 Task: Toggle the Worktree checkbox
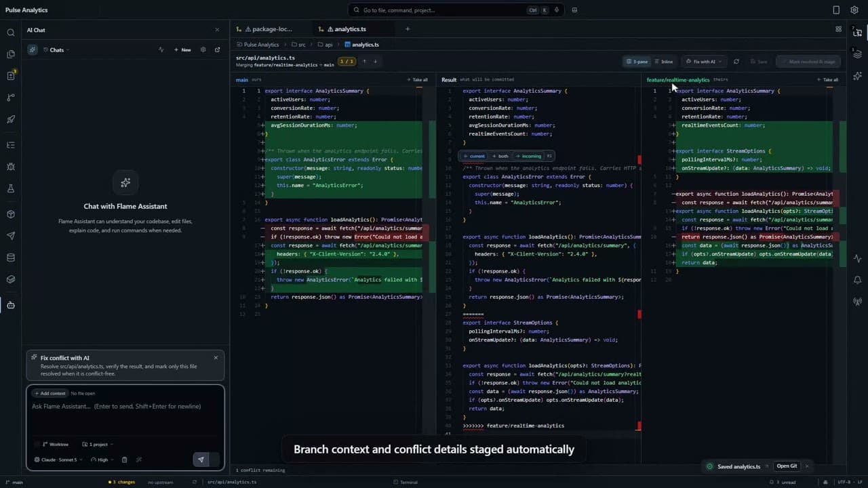(x=37, y=444)
